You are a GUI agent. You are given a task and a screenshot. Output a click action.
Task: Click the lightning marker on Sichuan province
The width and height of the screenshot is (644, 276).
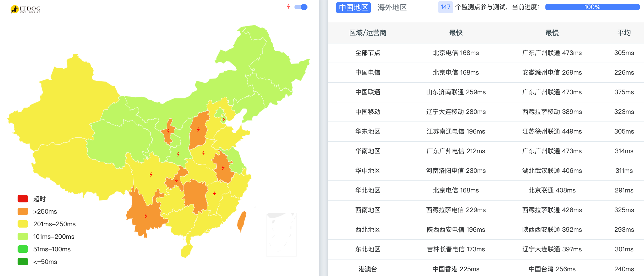(151, 175)
